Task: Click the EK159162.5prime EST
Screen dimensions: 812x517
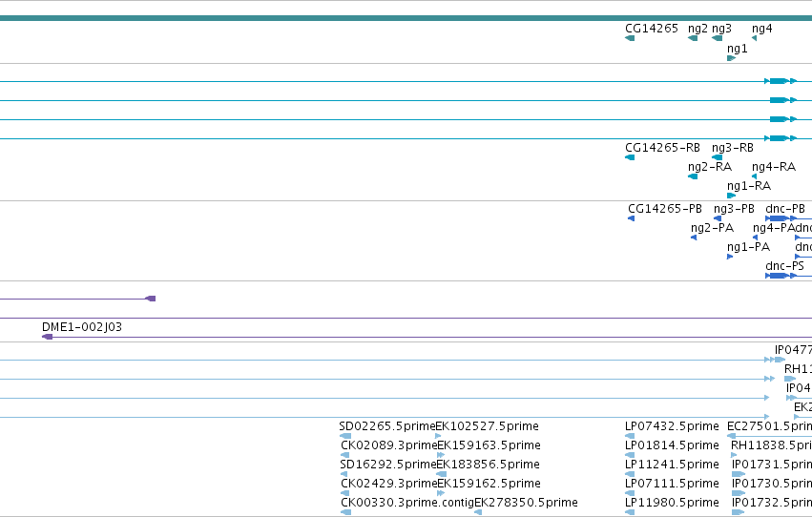Action: [441, 493]
